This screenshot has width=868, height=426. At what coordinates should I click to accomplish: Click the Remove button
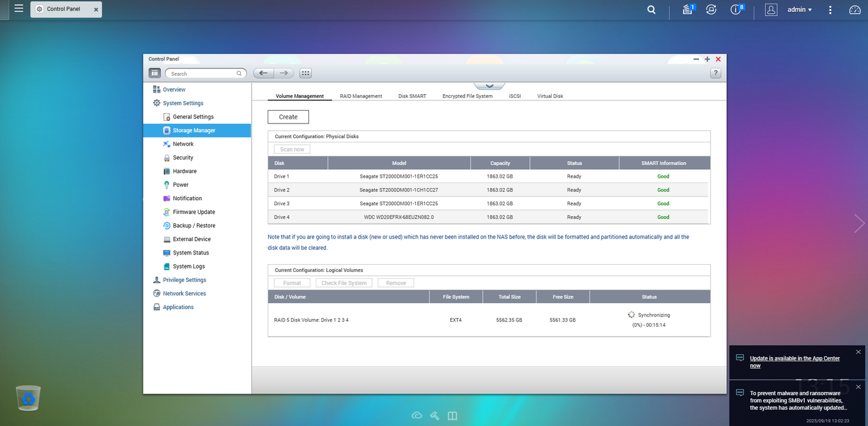[396, 283]
